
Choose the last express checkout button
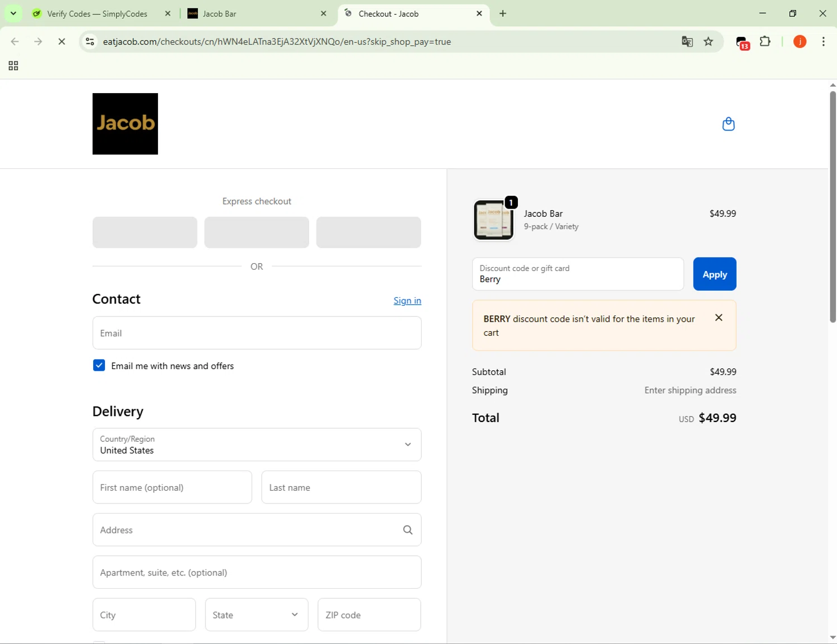point(369,232)
